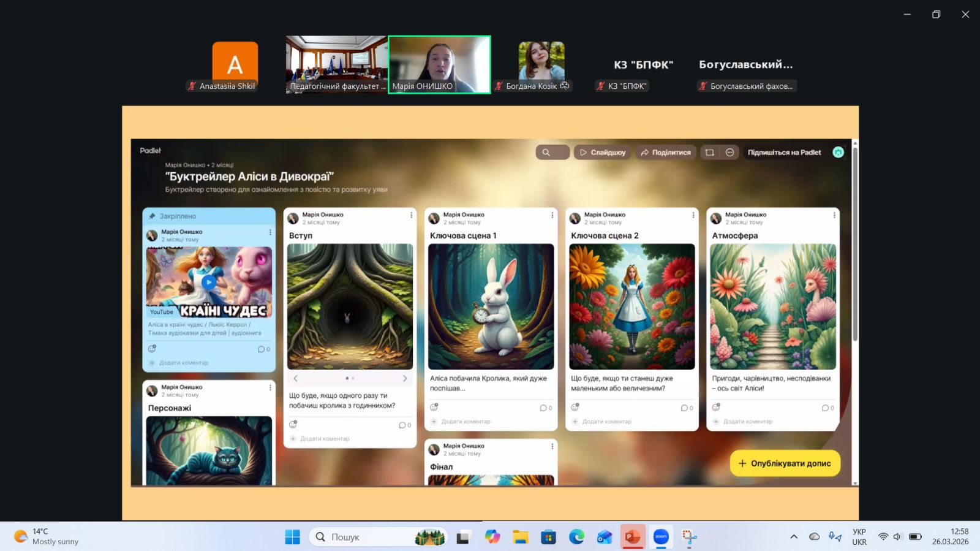Play the YouTube video in the pinned post
980x551 pixels.
209,282
